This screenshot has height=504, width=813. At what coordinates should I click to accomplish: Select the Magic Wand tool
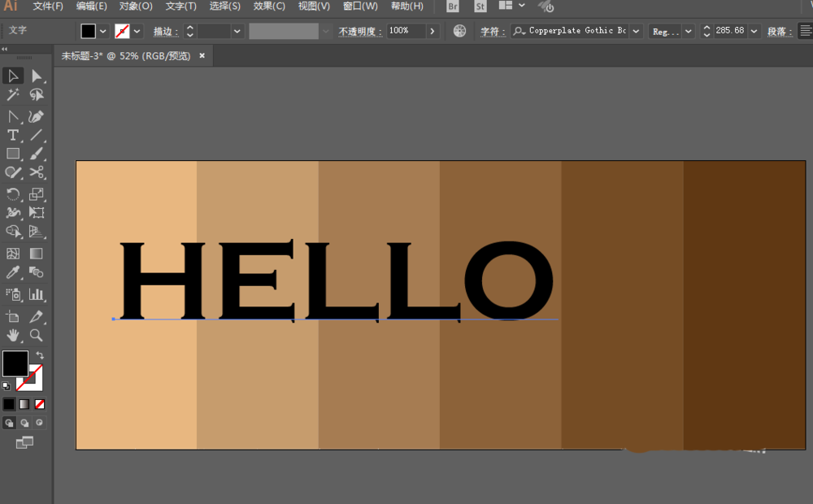[x=13, y=96]
